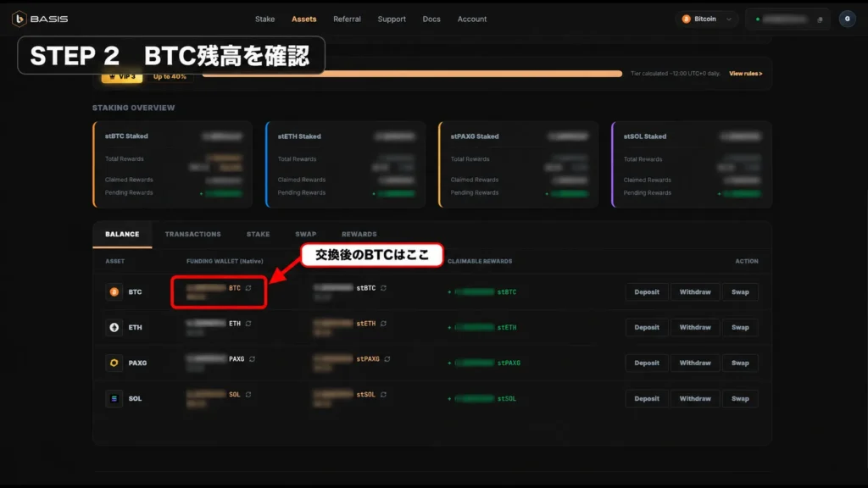Open the Referral menu item
The image size is (868, 488).
347,19
